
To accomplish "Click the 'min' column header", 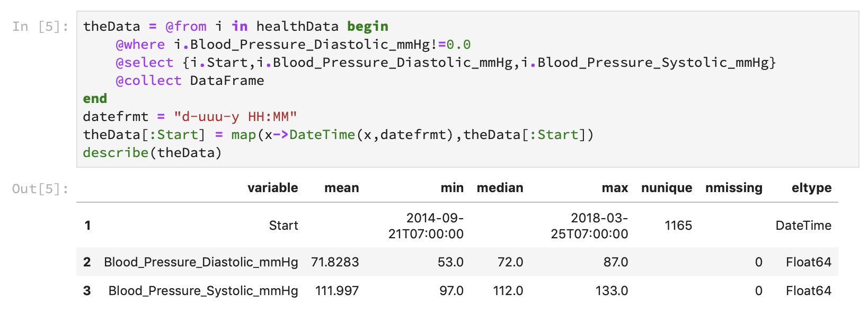I will click(452, 188).
